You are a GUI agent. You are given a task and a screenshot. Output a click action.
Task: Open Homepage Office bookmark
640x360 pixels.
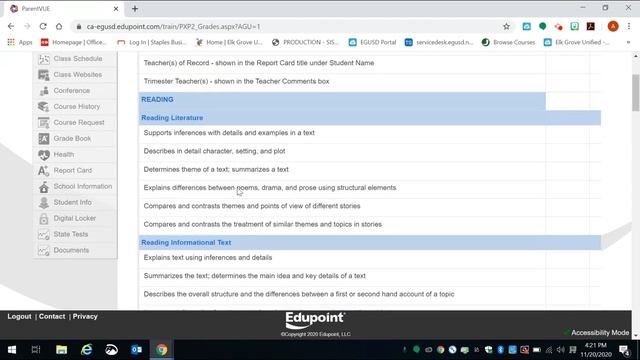pos(73,42)
